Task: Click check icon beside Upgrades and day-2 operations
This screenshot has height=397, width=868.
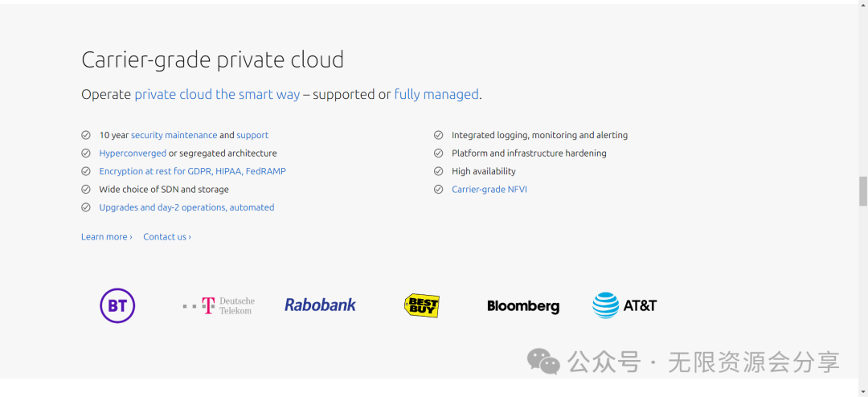Action: pos(86,207)
